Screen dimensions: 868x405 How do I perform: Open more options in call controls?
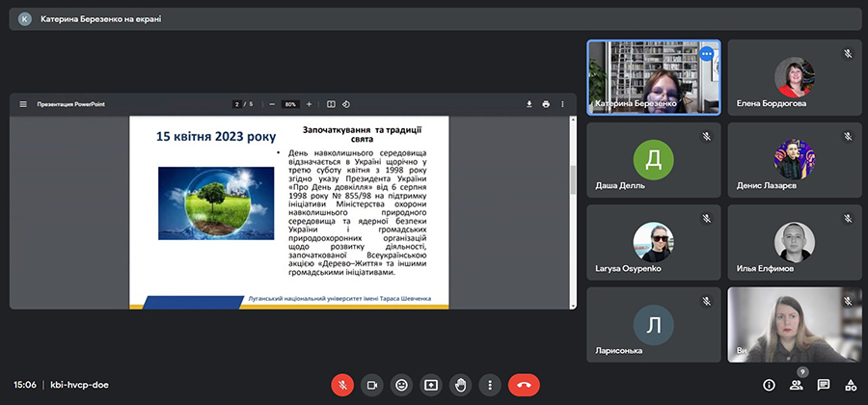point(490,384)
